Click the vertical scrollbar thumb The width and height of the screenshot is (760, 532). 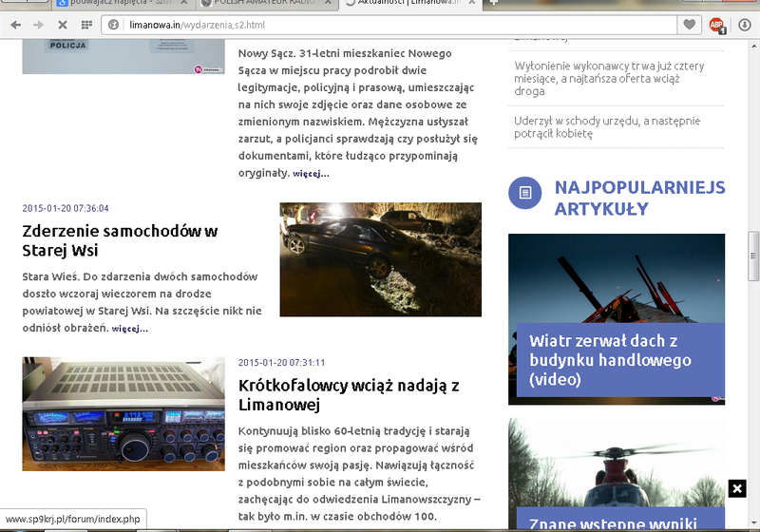pos(753,256)
